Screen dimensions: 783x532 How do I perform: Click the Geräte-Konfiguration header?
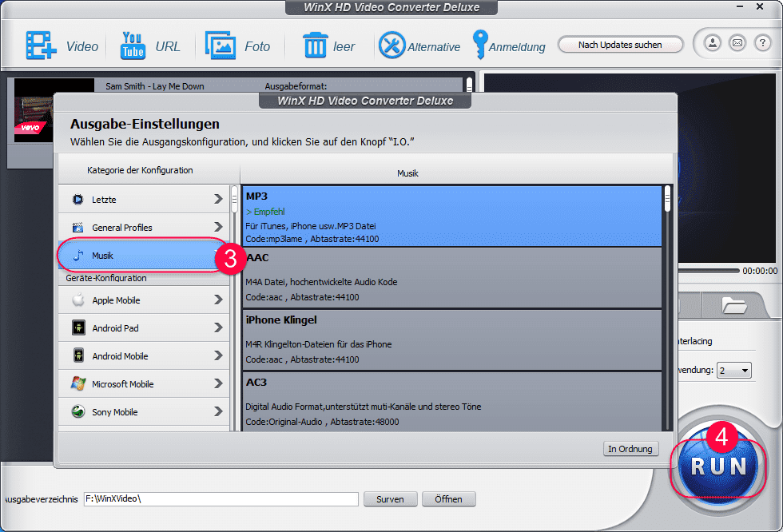105,278
